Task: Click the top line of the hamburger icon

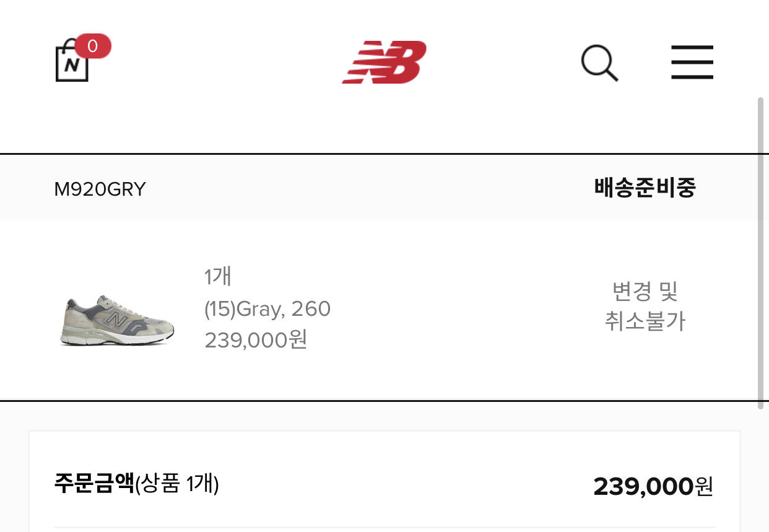Action: 692,48
